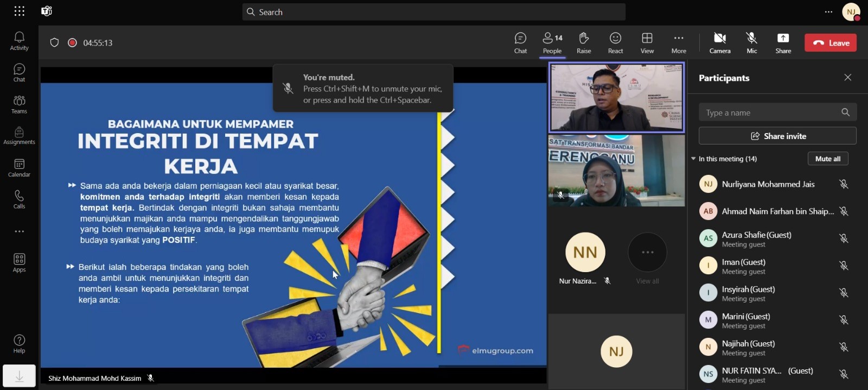Open Assignments in the left sidebar
Viewport: 868px width, 390px height.
point(19,136)
